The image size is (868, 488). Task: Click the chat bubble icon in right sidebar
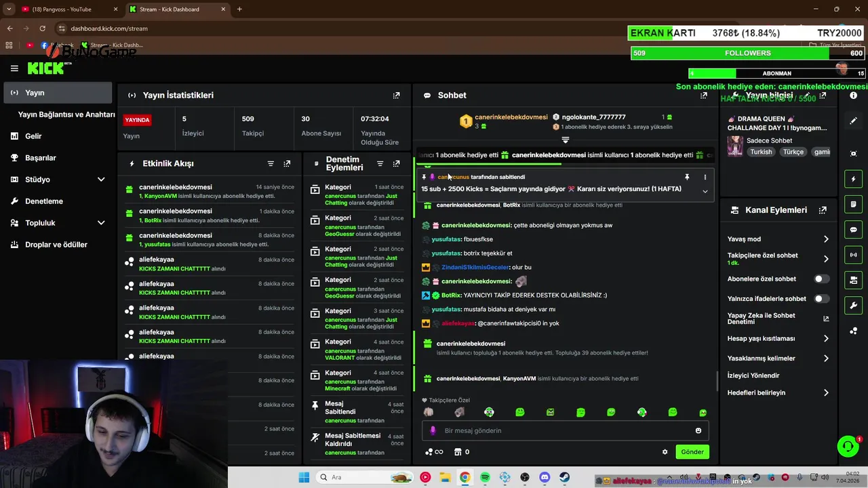[853, 230]
